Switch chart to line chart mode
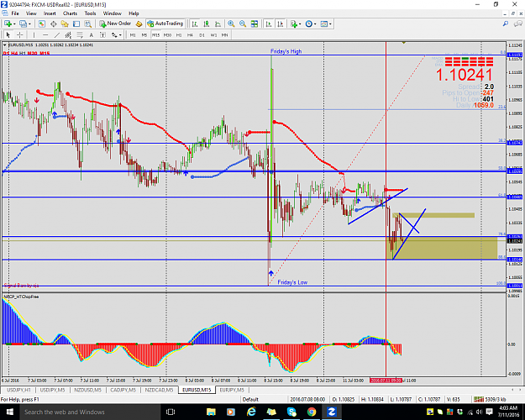The image size is (525, 420). click(x=218, y=24)
